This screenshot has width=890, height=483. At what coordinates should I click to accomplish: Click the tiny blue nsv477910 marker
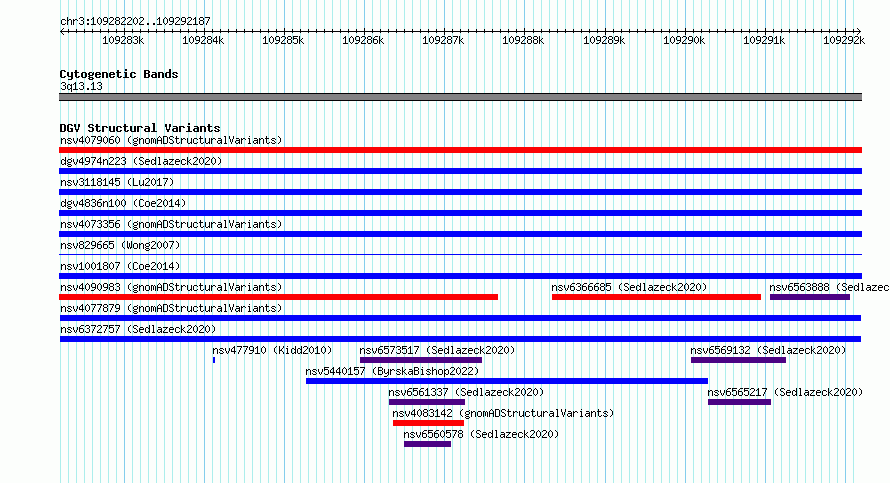pyautogui.click(x=214, y=360)
